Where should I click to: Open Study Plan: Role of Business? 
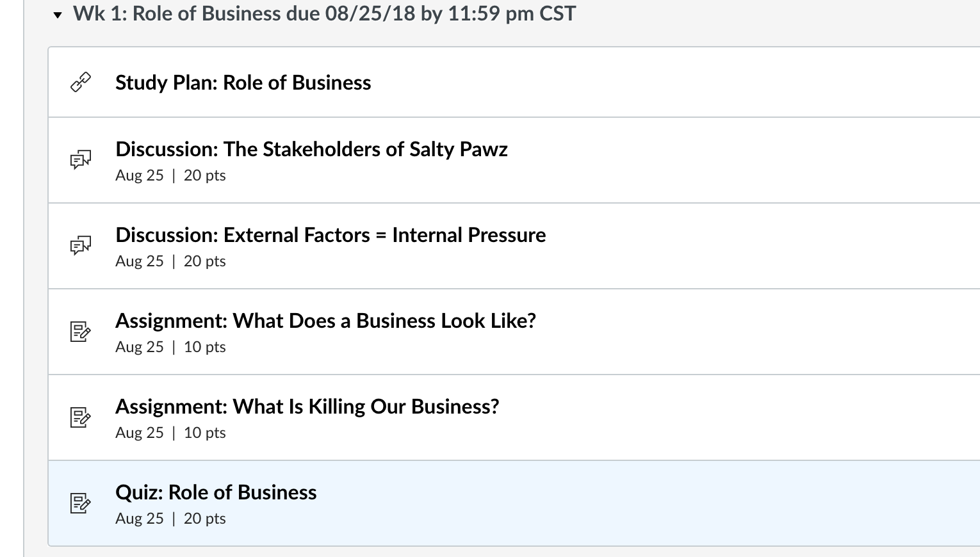tap(243, 83)
